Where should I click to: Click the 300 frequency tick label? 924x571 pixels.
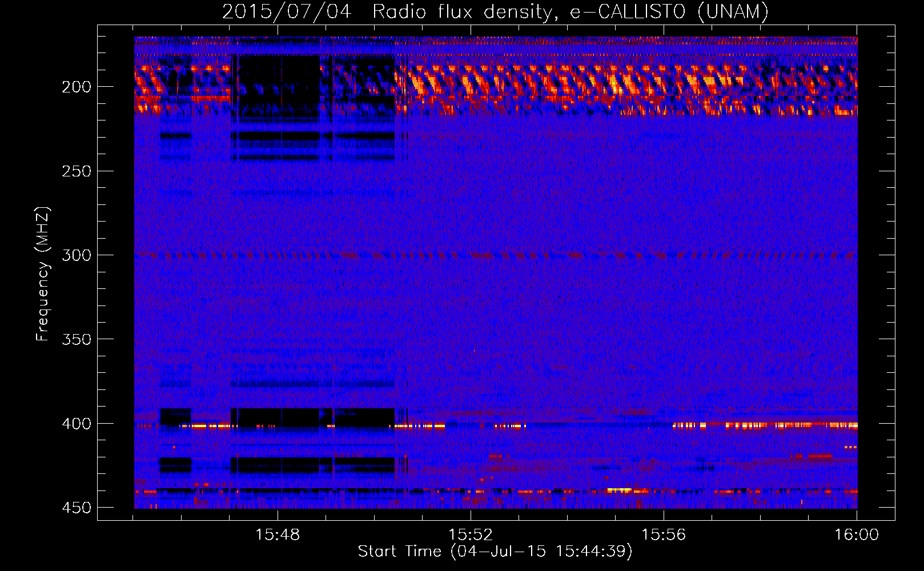(77, 255)
